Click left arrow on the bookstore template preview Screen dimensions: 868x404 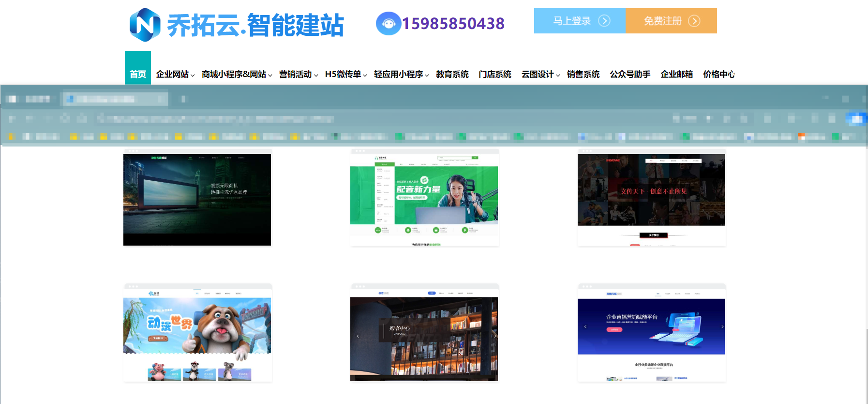pyautogui.click(x=358, y=336)
